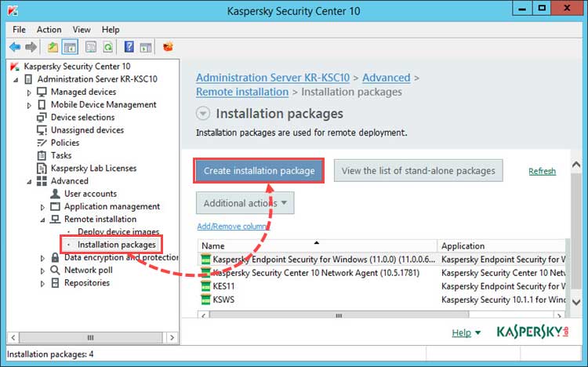Screen dimensions: 588x367
Task: Click the Device selections icon
Action: (x=42, y=117)
